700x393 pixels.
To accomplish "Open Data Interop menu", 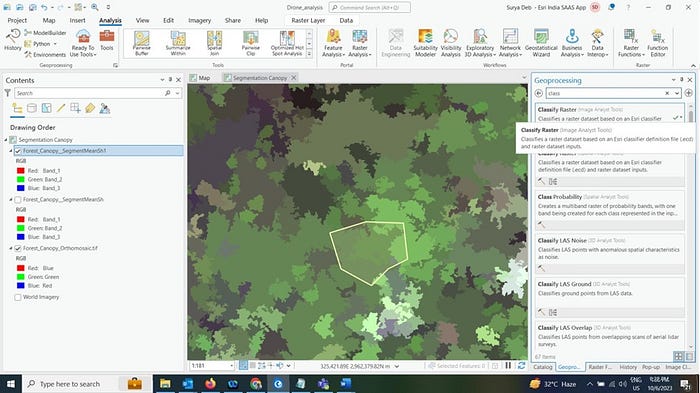I will (x=597, y=43).
